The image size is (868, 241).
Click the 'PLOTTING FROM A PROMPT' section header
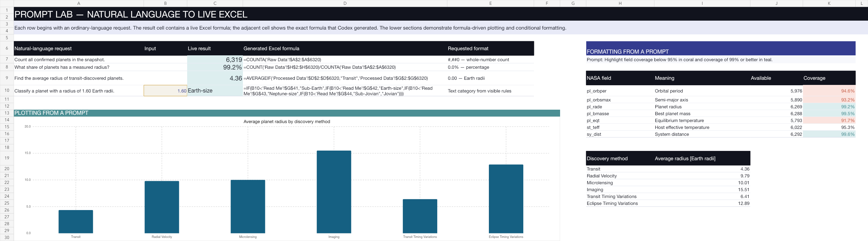(287, 113)
